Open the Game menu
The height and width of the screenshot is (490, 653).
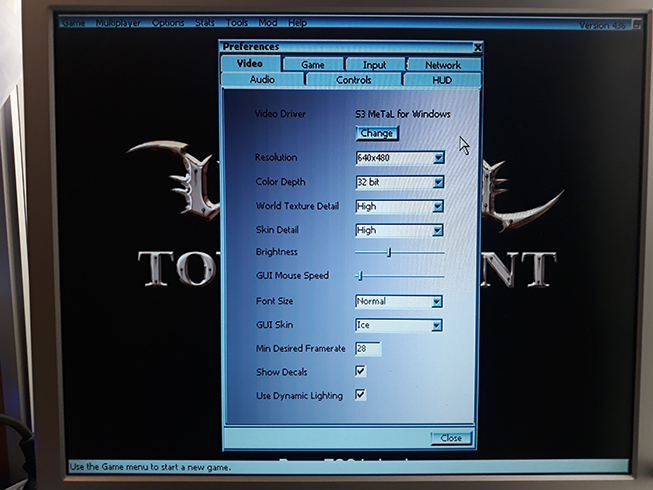[74, 22]
